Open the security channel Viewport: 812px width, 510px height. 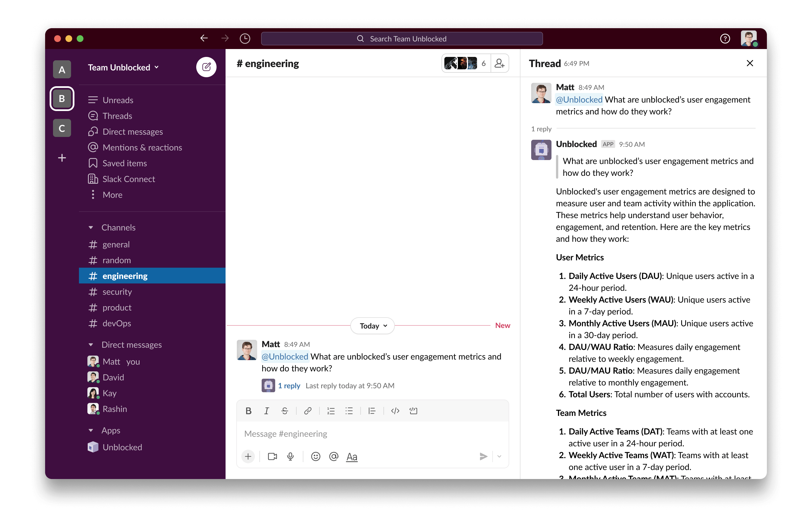(x=152, y=292)
